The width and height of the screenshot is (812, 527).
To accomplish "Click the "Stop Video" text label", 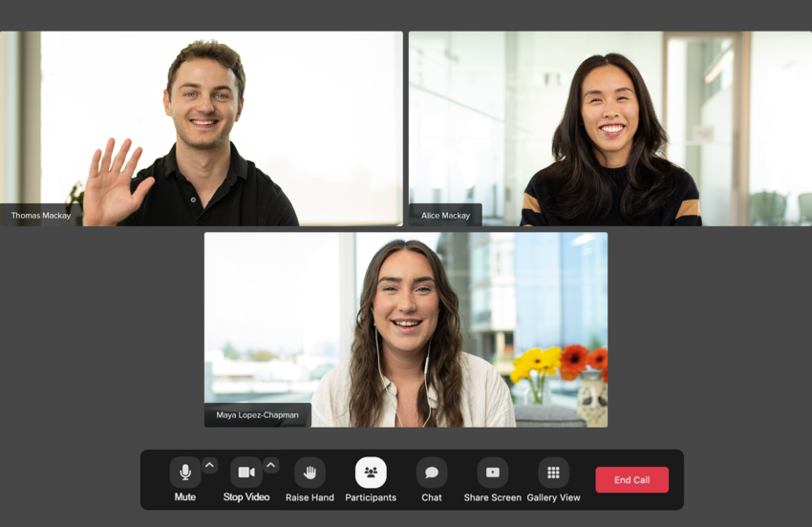I will tap(246, 497).
